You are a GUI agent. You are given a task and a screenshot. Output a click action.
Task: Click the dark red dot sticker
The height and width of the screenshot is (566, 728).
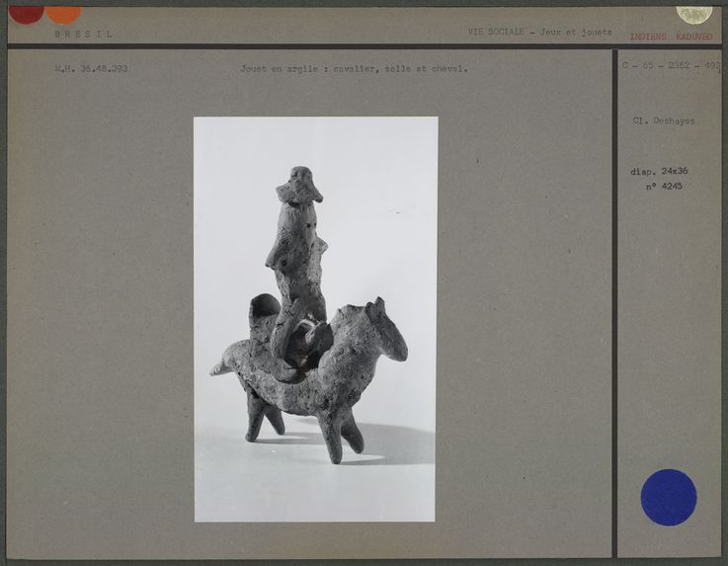click(x=26, y=13)
